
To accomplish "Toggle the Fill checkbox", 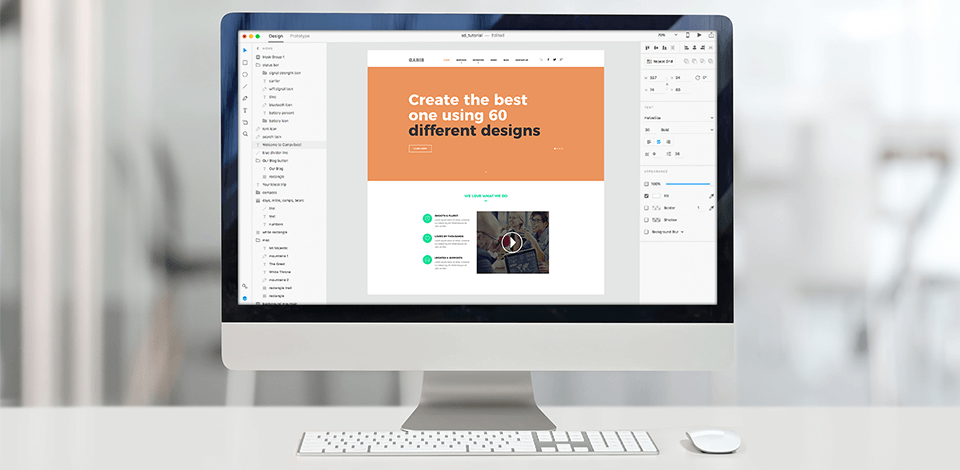I will pos(647,196).
